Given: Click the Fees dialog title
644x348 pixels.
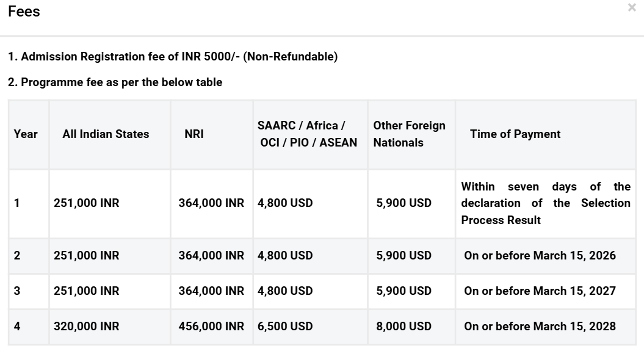Looking at the screenshot, I should point(24,12).
